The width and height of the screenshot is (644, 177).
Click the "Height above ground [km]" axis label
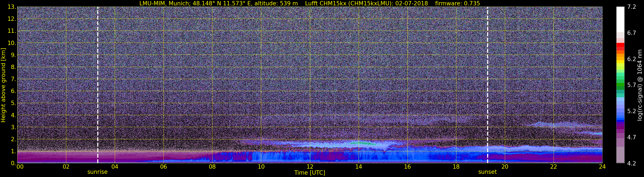click(x=3, y=85)
